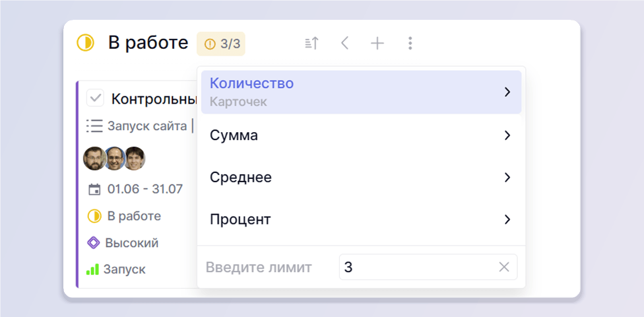644x317 pixels.
Task: Expand the Количество submenu arrow
Action: tap(507, 92)
